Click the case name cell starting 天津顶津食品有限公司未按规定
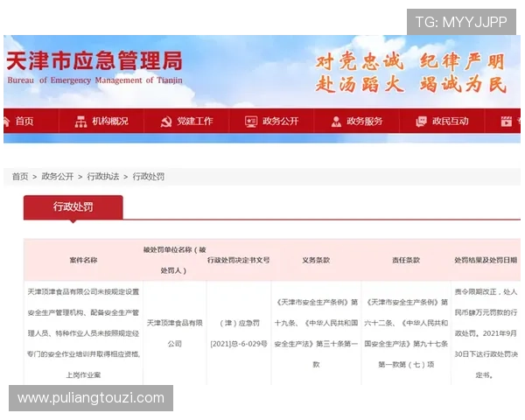Viewport: 525px width, 420px height. [x=83, y=333]
